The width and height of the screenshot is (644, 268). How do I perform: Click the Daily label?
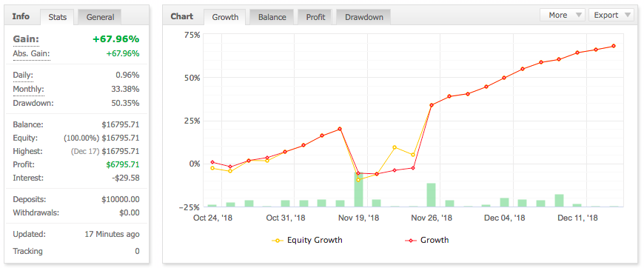pyautogui.click(x=23, y=76)
